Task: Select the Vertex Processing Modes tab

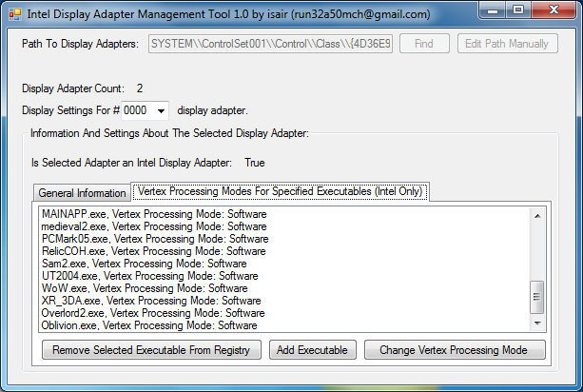Action: click(280, 191)
